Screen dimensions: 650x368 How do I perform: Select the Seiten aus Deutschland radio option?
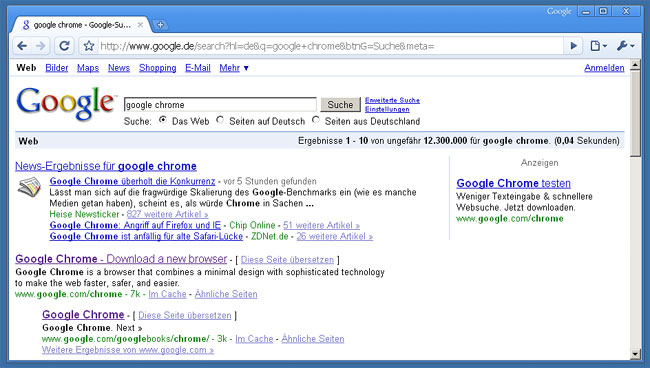tap(316, 120)
